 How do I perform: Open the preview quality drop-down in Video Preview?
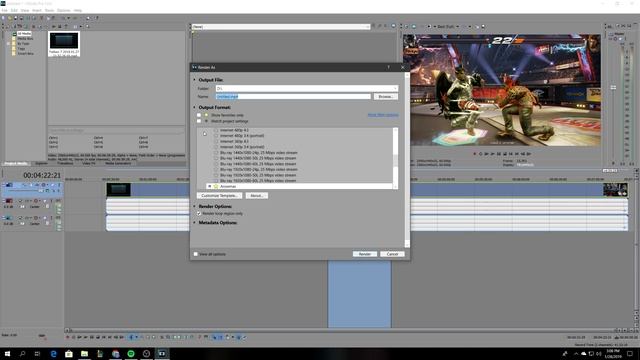tap(457, 27)
